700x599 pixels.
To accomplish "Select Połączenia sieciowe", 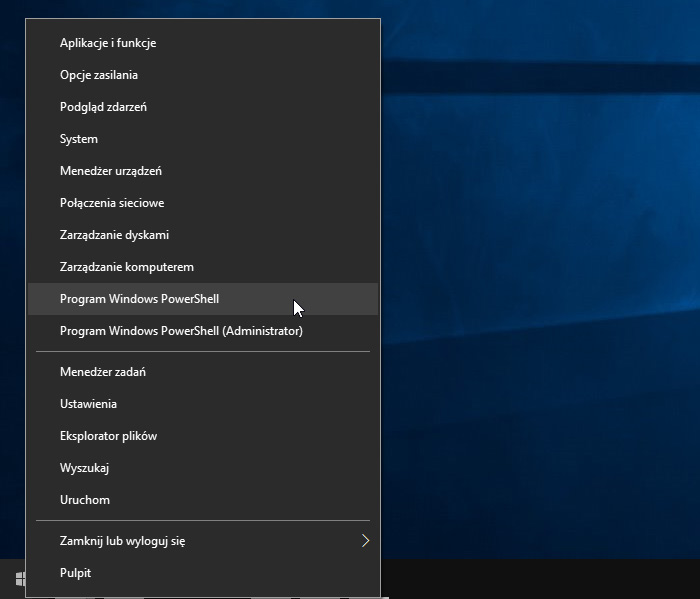I will pos(203,203).
